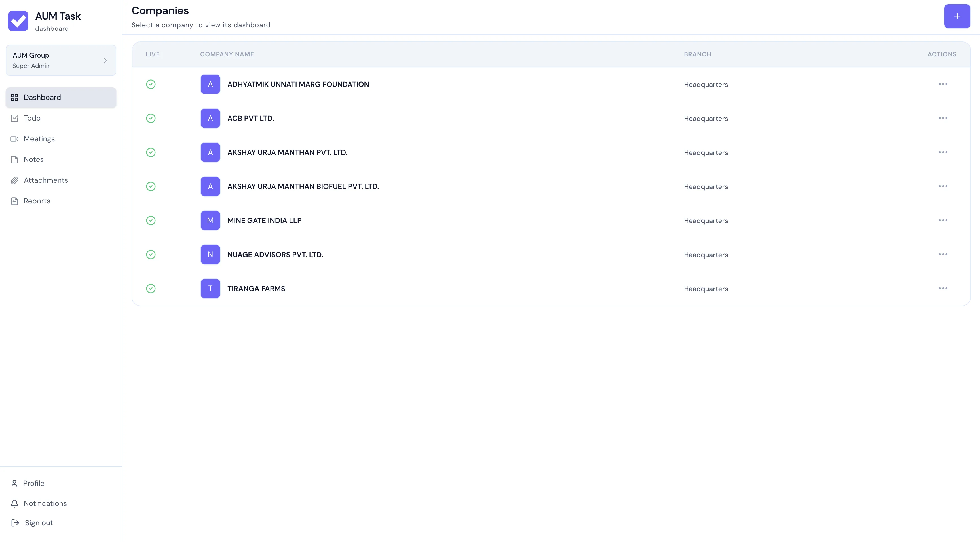Toggle live status for MINE GATE INDIA LLP
The height and width of the screenshot is (542, 980).
[x=151, y=221]
